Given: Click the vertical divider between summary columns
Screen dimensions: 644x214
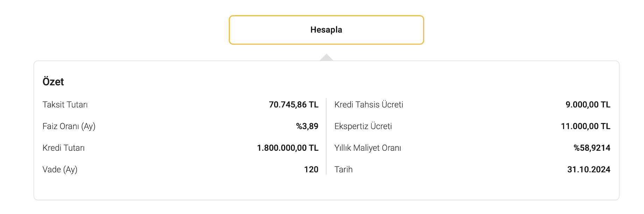Looking at the screenshot, I should click(326, 136).
